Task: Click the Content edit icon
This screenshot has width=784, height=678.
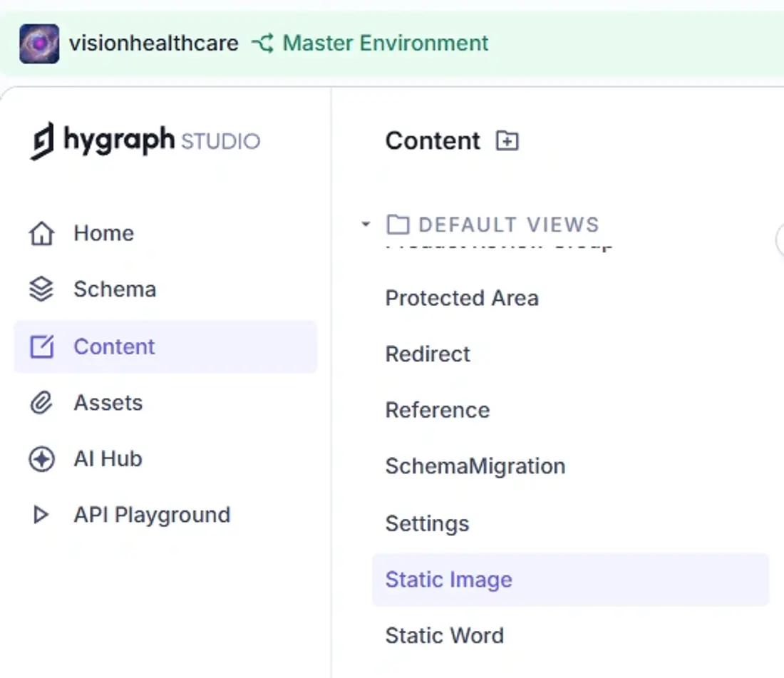Action: click(x=41, y=346)
